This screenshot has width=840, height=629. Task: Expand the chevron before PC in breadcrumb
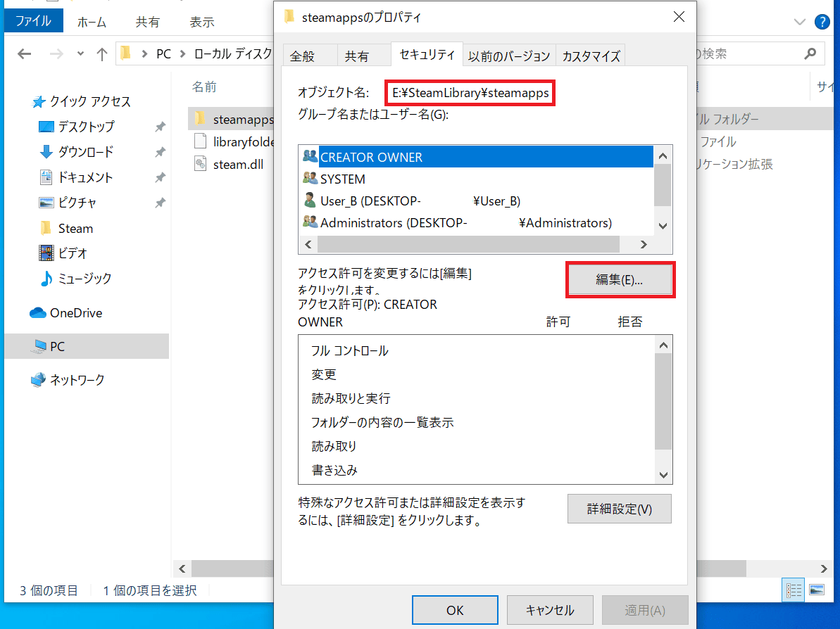(144, 54)
